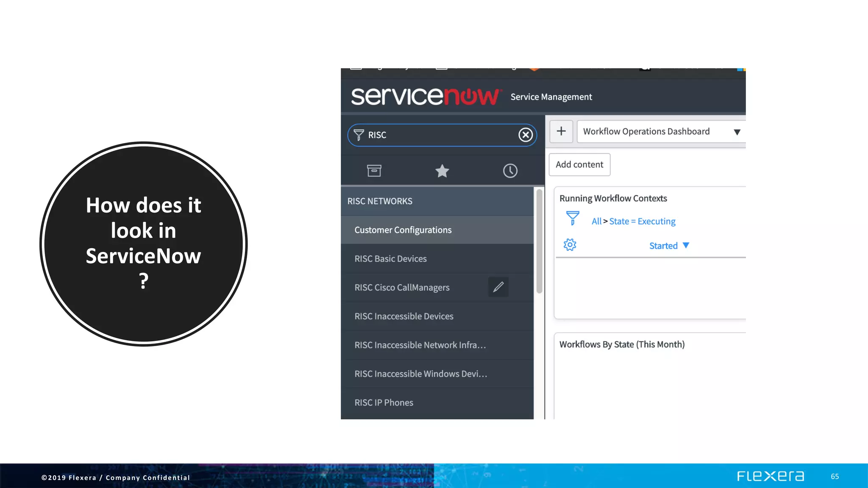Click the State = Executing breadcrumb link
The image size is (868, 488).
click(642, 221)
